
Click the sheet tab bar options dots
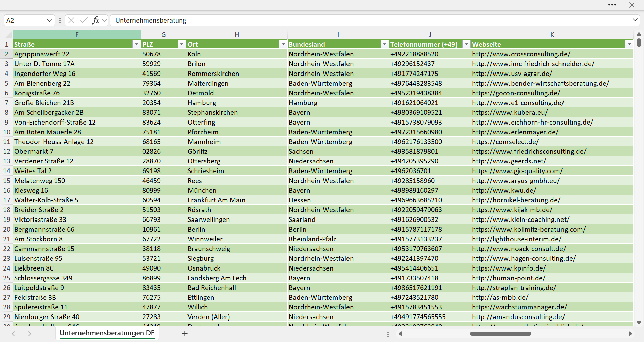point(388,334)
